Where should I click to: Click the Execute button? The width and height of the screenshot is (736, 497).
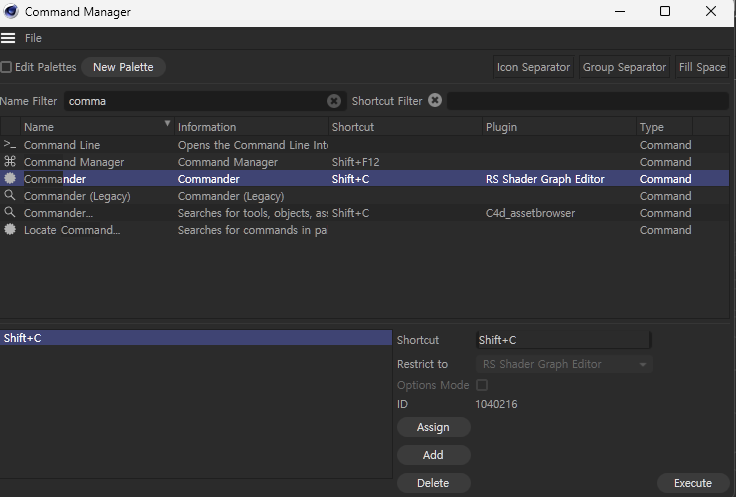[692, 483]
